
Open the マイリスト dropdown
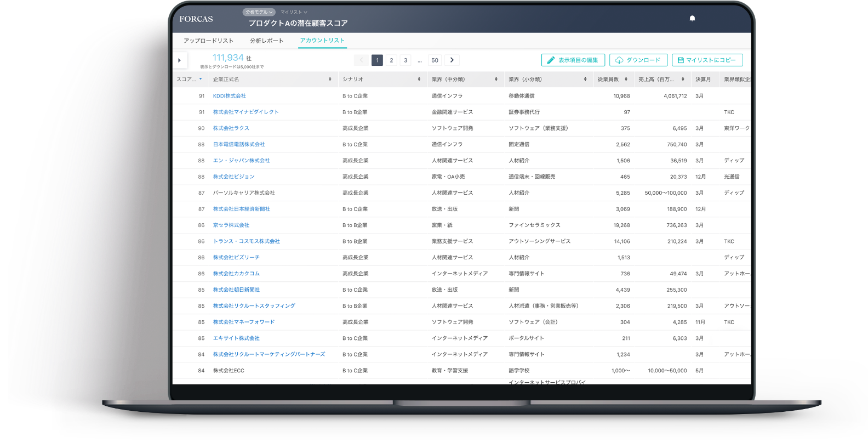point(294,12)
